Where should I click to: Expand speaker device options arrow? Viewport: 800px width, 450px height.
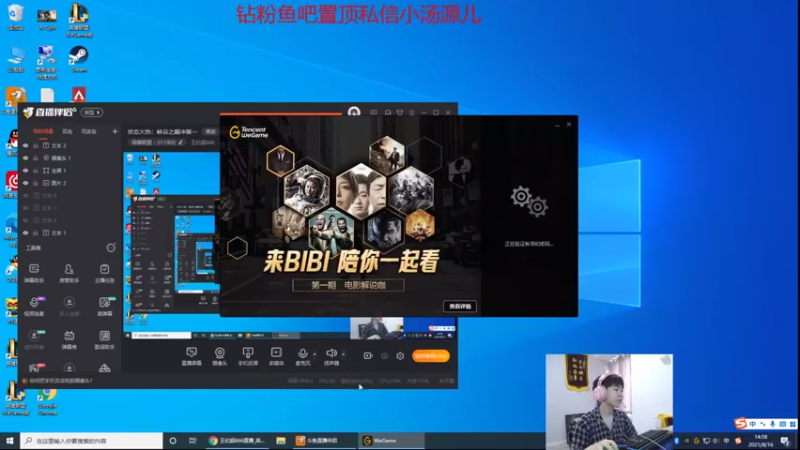[343, 354]
